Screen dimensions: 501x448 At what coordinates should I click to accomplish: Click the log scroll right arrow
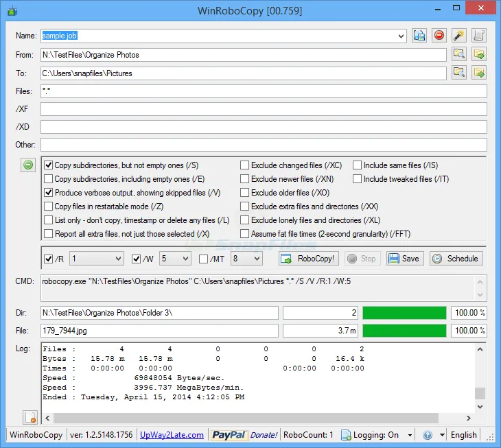(x=469, y=418)
